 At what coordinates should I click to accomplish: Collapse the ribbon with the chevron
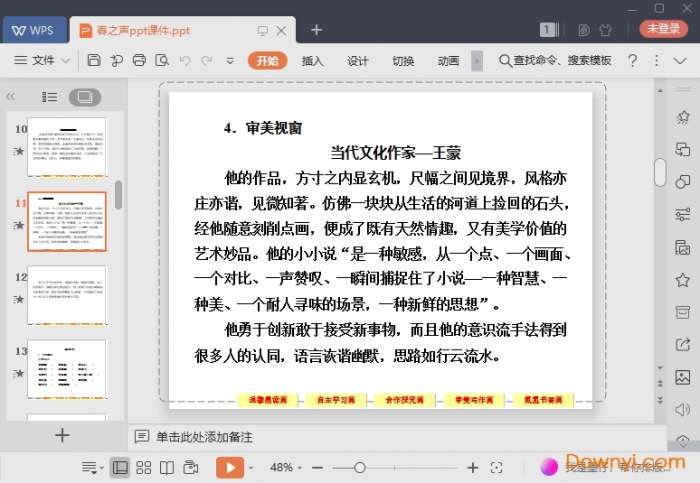tap(679, 61)
